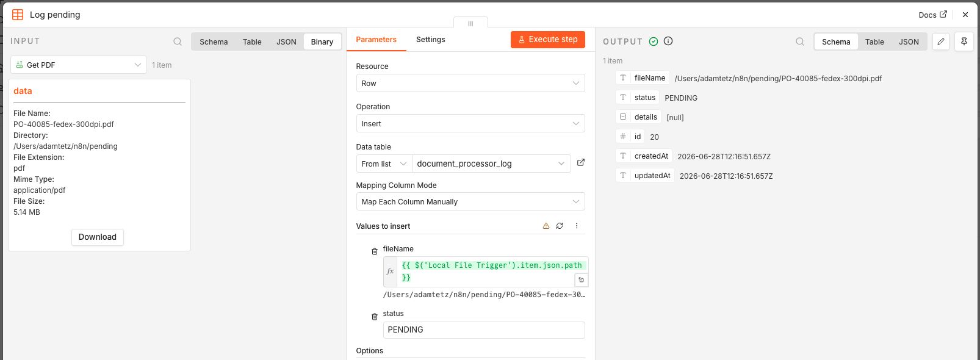The width and height of the screenshot is (980, 360).
Task: Click the string type icon beside fileName
Action: point(623,78)
